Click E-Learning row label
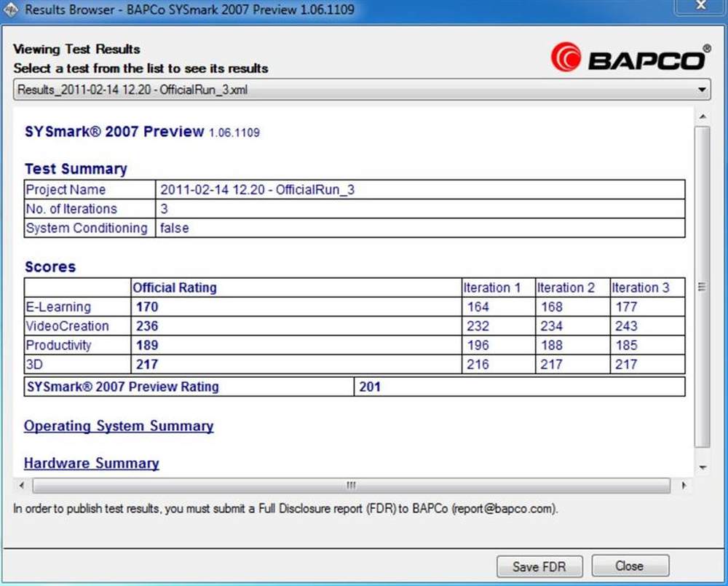This screenshot has height=586, width=728. (x=58, y=307)
